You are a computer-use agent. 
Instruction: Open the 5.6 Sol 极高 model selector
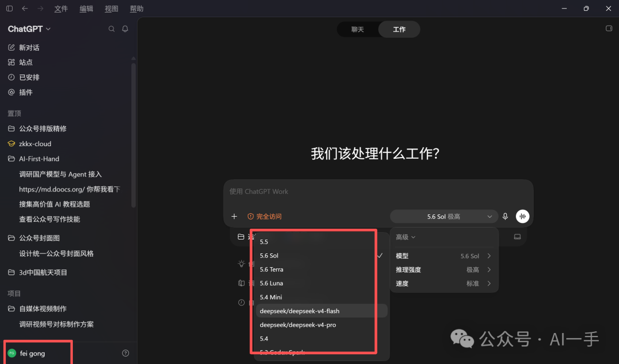444,216
